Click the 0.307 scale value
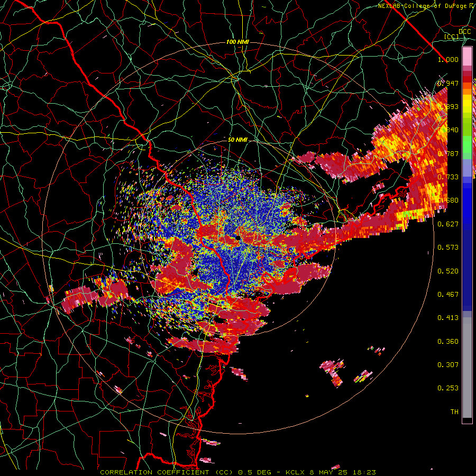 448,365
